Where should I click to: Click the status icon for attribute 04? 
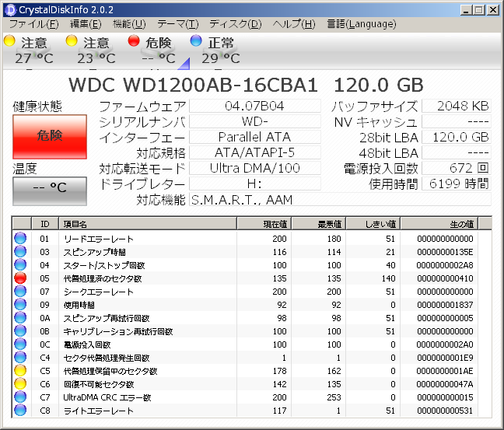point(20,264)
